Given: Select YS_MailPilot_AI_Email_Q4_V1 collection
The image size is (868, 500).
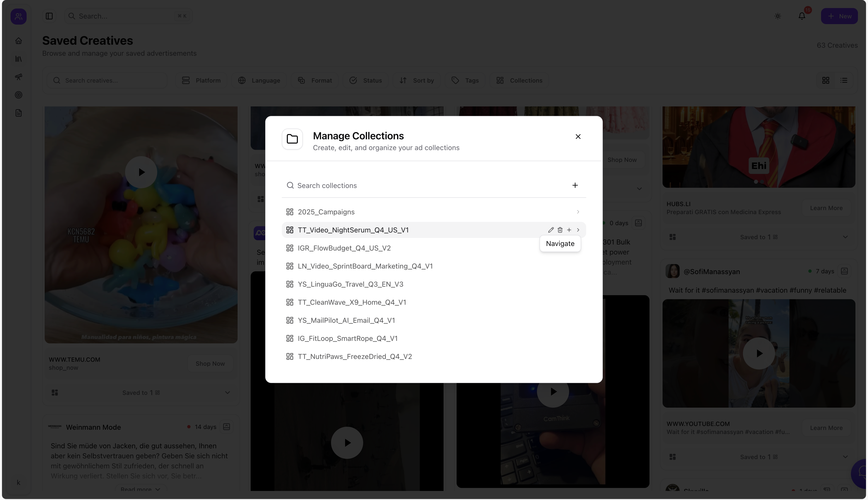Looking at the screenshot, I should click(346, 320).
